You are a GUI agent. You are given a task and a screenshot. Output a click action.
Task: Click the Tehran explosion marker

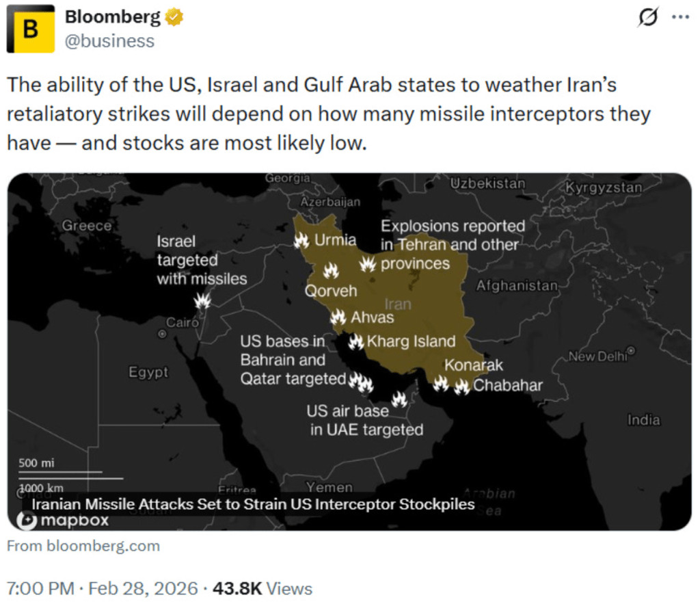pos(368,264)
